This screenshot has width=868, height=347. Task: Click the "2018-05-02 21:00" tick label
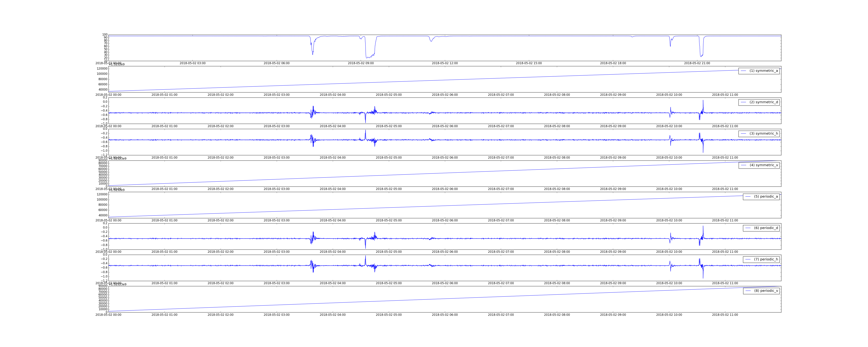pos(697,63)
